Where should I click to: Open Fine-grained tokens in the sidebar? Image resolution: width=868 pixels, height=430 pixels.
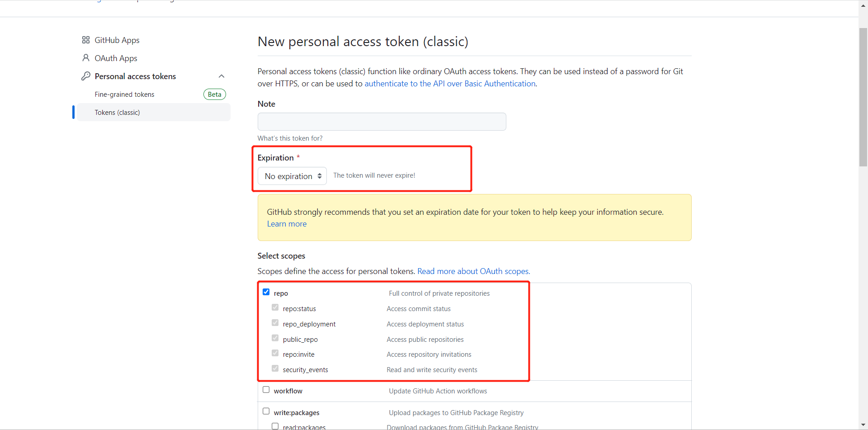[124, 95]
